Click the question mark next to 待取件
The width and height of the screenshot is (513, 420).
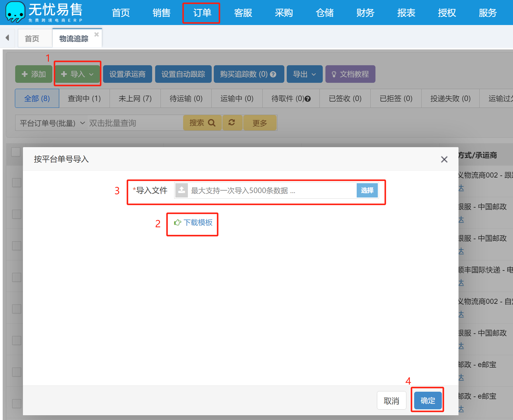click(308, 99)
